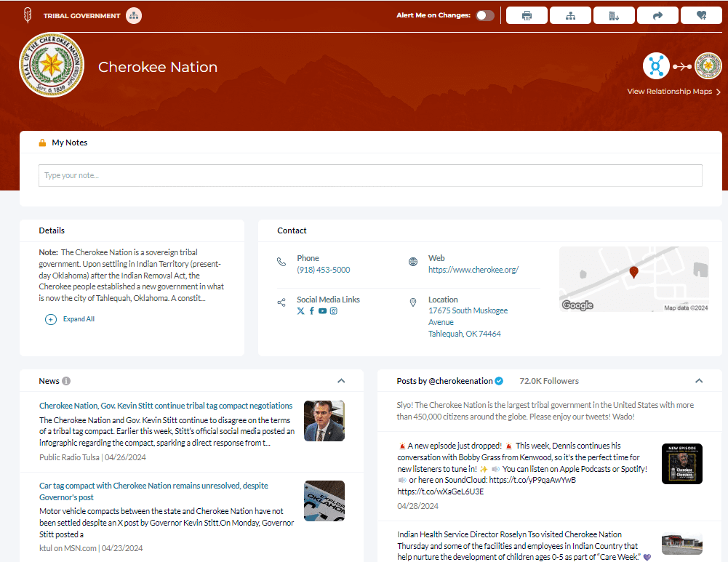This screenshot has width=728, height=562.
Task: Open View Relationship Maps link
Action: tap(670, 92)
